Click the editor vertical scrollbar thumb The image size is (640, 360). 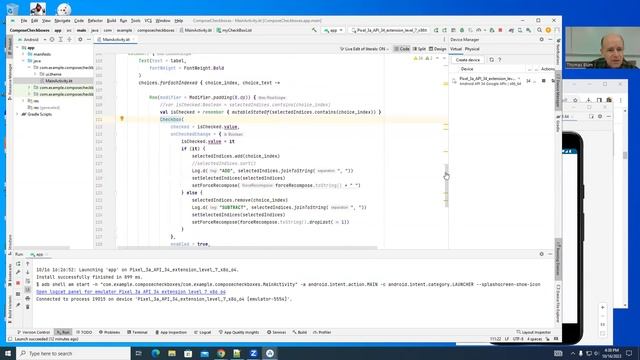[446, 186]
